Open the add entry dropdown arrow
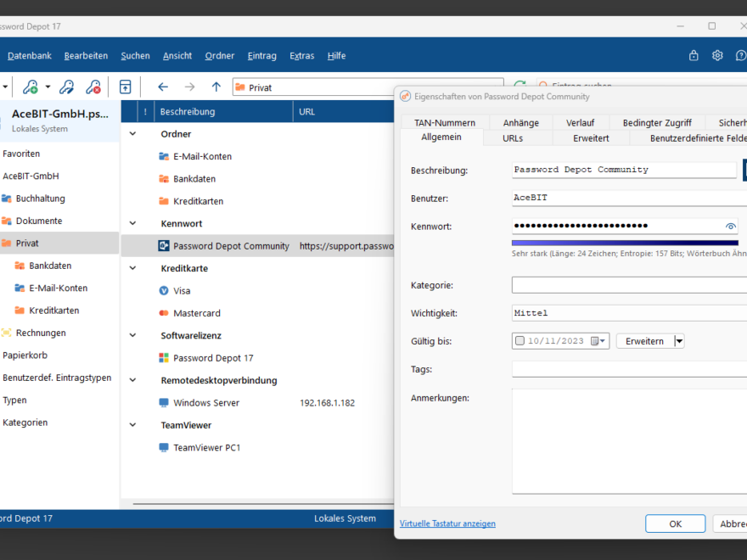The width and height of the screenshot is (747, 560). tap(48, 87)
